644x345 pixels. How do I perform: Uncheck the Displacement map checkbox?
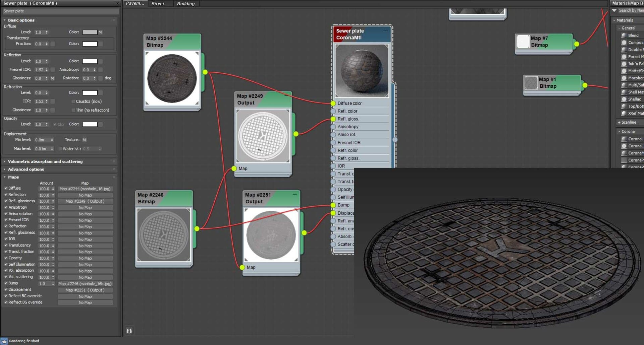pos(6,289)
